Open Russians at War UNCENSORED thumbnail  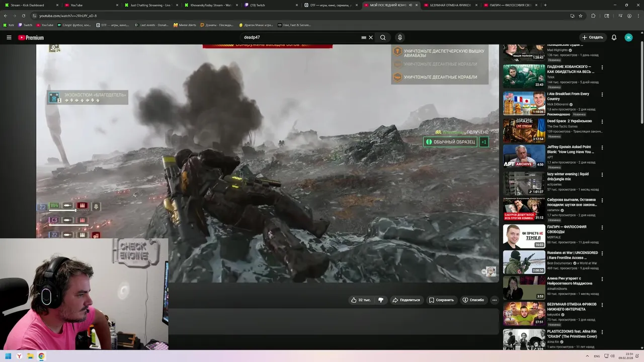tap(524, 262)
